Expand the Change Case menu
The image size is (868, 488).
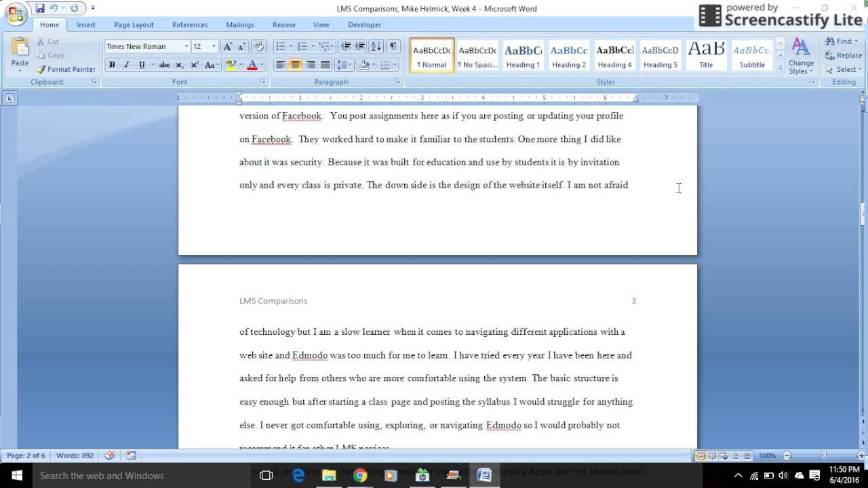(212, 65)
